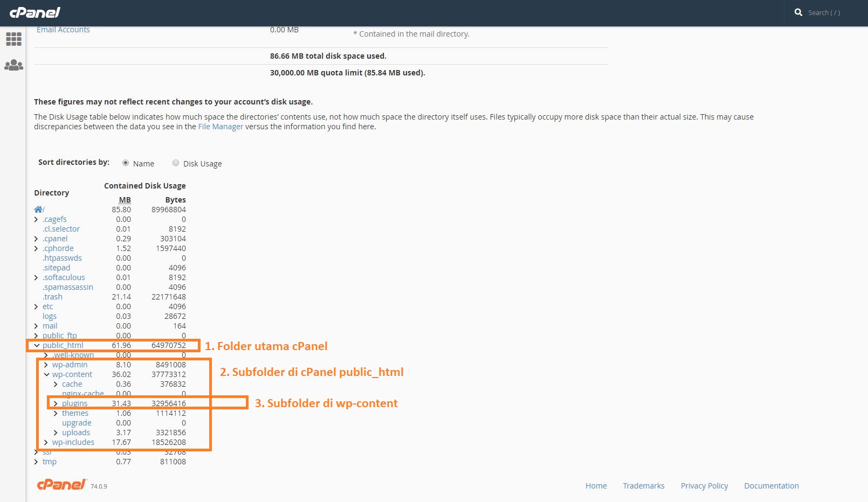Click the Privacy Policy link
The height and width of the screenshot is (502, 868).
click(x=704, y=485)
